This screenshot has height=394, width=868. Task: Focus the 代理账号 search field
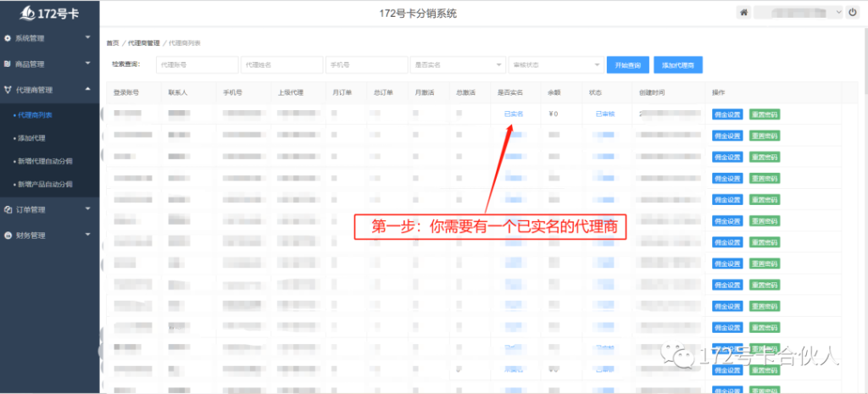pyautogui.click(x=197, y=64)
